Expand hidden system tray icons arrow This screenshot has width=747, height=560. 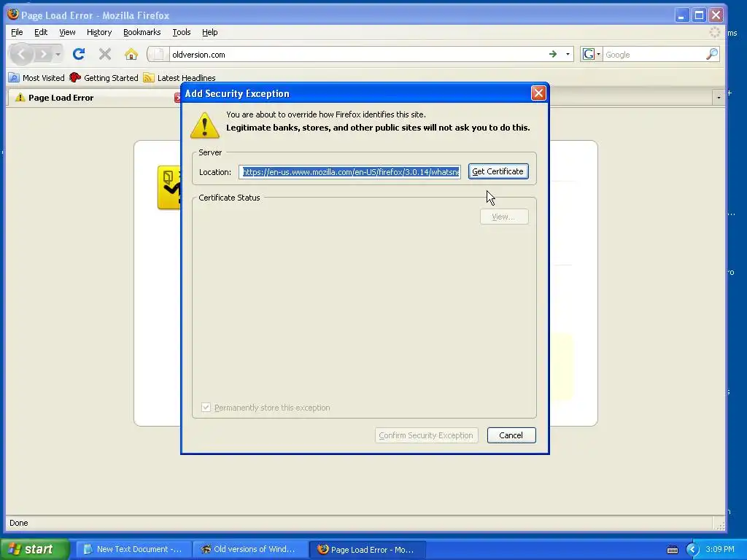pos(692,550)
